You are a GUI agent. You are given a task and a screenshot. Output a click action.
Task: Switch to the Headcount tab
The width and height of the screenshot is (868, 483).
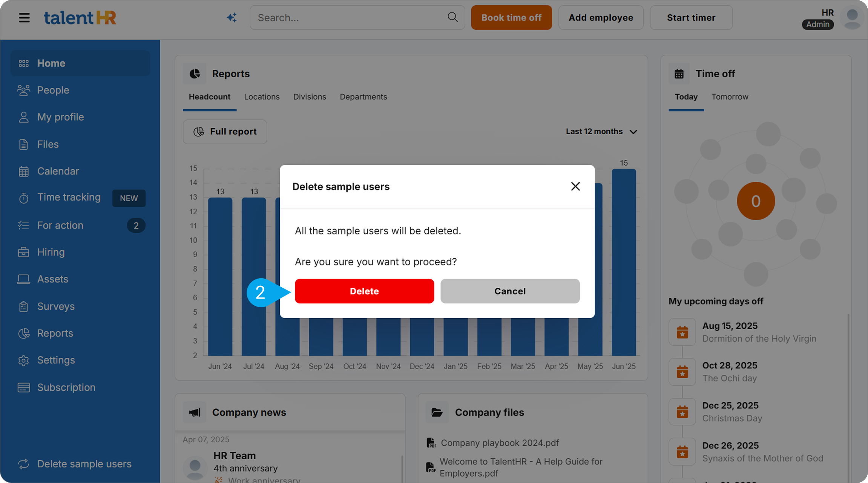(x=210, y=97)
